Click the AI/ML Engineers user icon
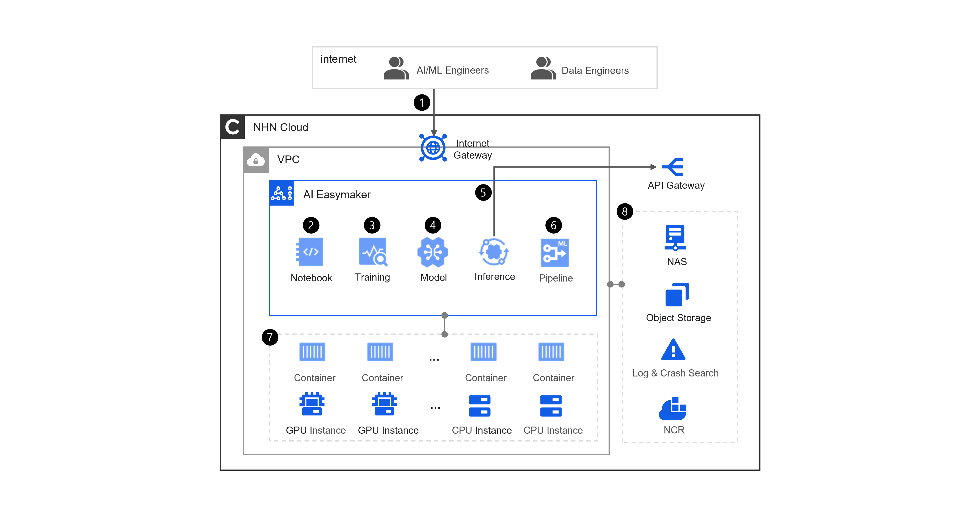 [x=396, y=68]
